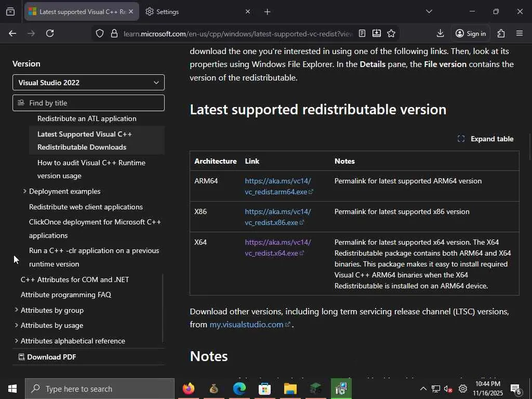This screenshot has width=532, height=399.
Task: Sign in to Microsoft account
Action: pos(471,33)
